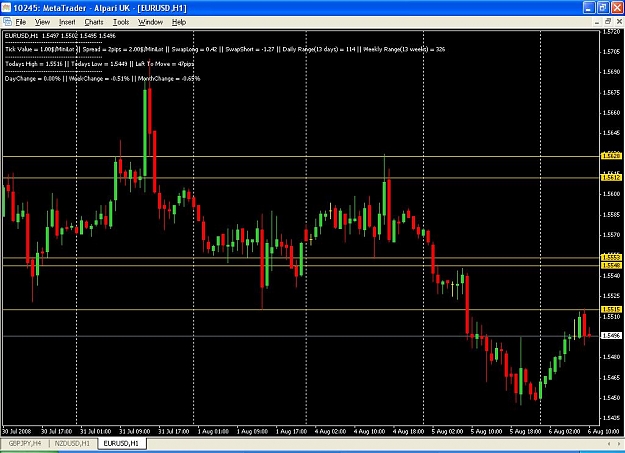This screenshot has height=453, width=625.
Task: Select the horizontal line labeled 1.5548
Action: (301, 265)
